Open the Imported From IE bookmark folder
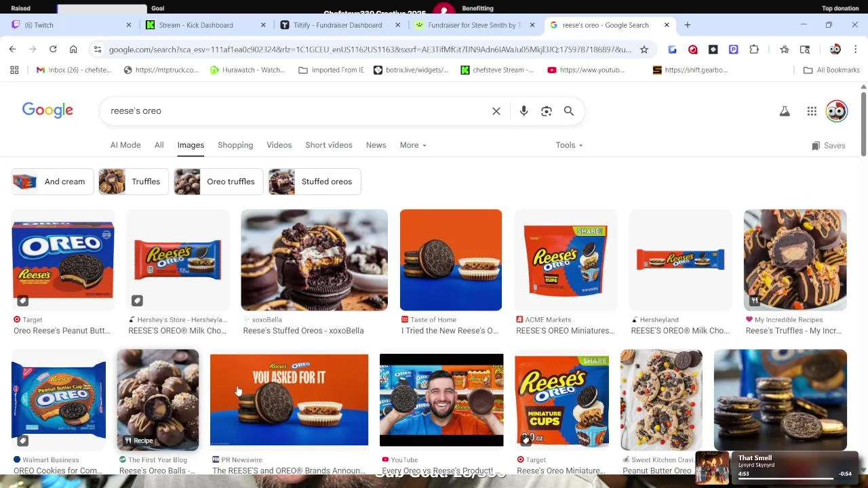868x488 pixels. (331, 70)
